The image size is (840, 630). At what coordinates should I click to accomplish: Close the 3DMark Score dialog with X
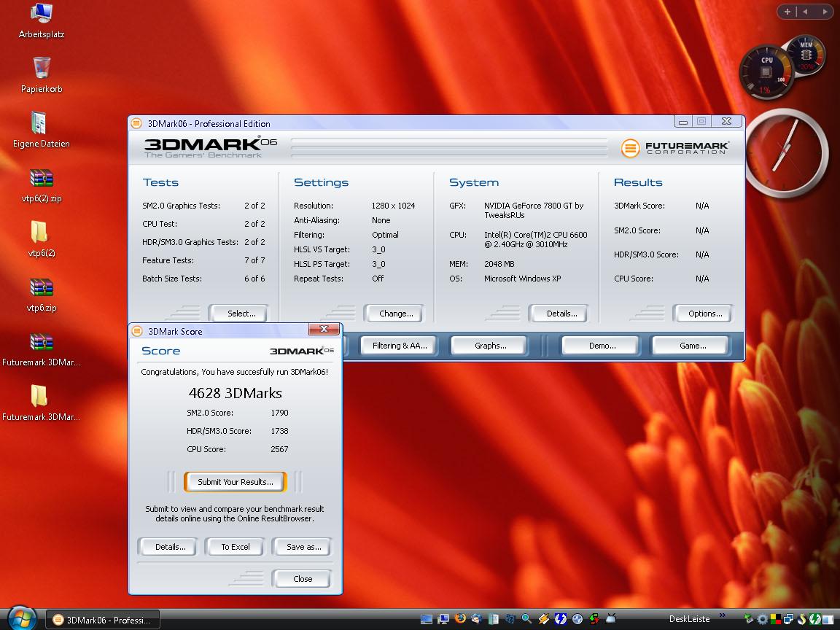tap(324, 329)
